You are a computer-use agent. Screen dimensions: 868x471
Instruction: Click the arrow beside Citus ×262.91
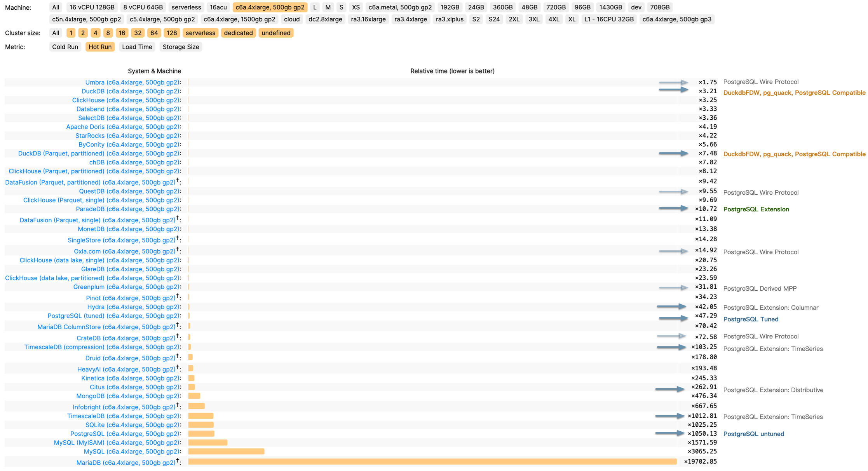(x=670, y=389)
